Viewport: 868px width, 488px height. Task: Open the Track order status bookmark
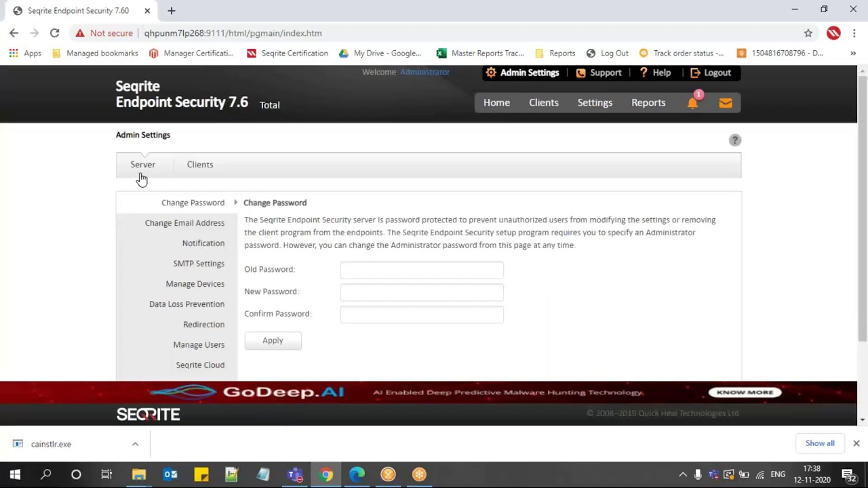(682, 53)
